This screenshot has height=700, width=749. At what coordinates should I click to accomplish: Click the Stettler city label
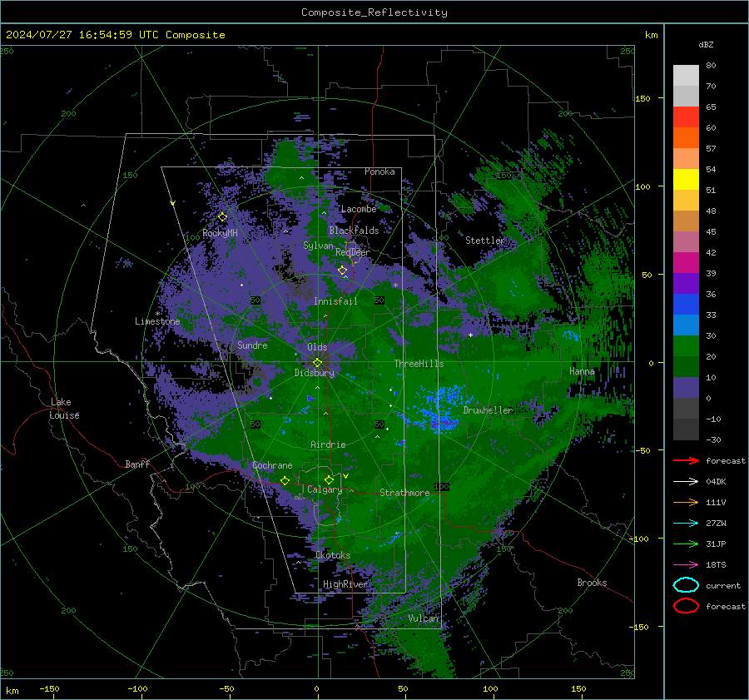point(485,241)
